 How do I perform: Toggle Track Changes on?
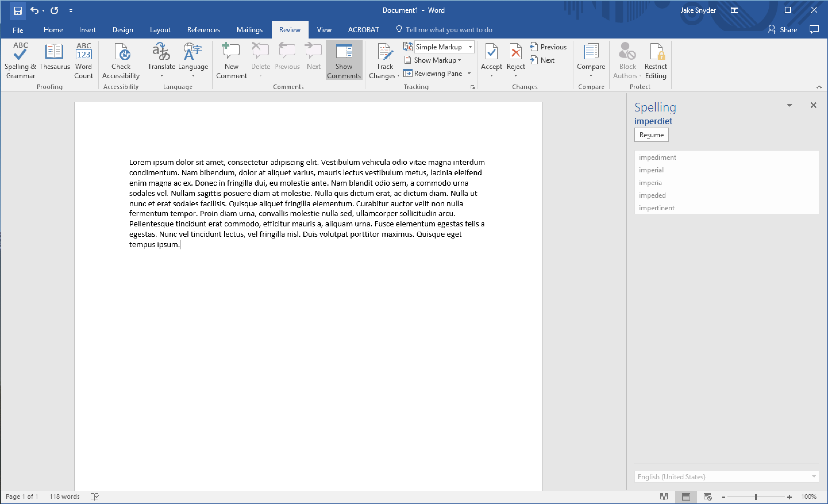(x=384, y=56)
